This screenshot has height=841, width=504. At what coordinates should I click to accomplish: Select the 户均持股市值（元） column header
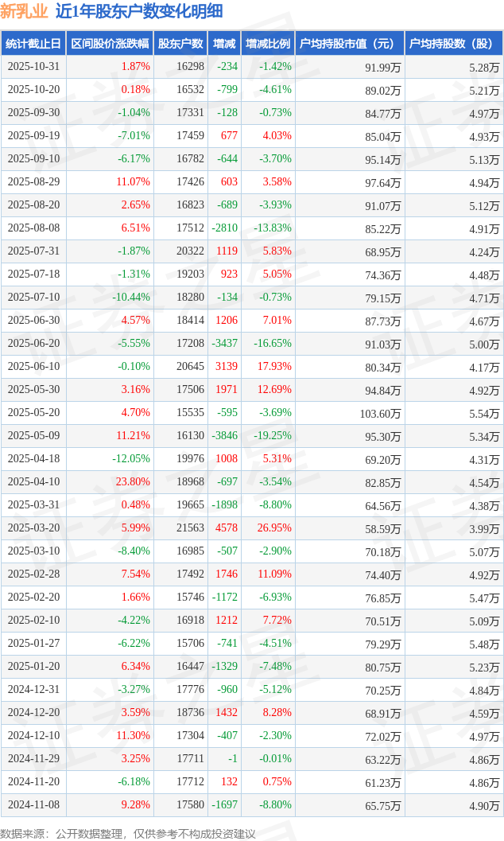pos(349,44)
